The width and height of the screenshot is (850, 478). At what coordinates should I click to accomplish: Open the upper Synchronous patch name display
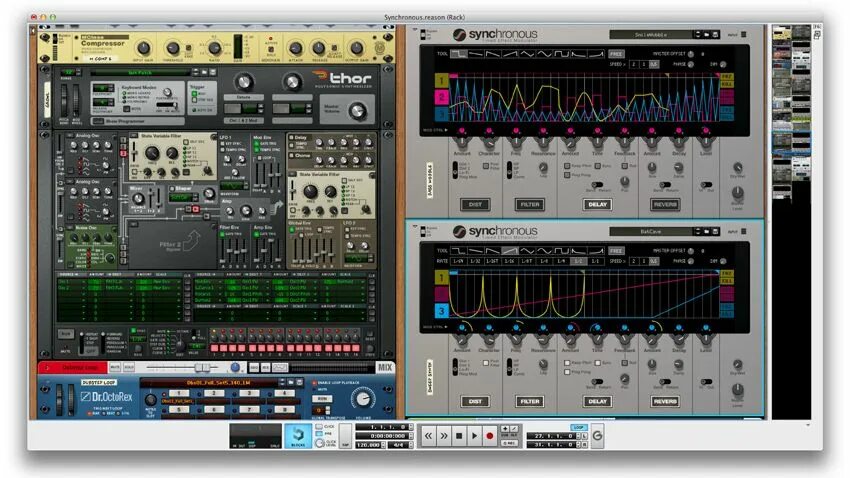[651, 35]
